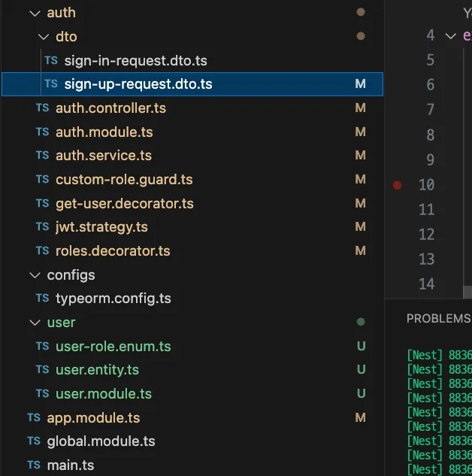Open auth.service.ts file
Image resolution: width=472 pixels, height=476 pixels.
pos(104,156)
